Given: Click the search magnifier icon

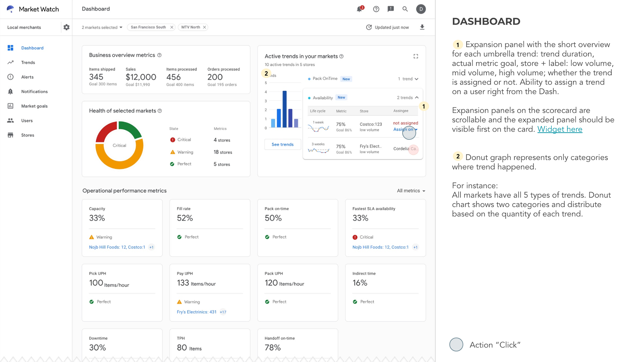Looking at the screenshot, I should 405,9.
